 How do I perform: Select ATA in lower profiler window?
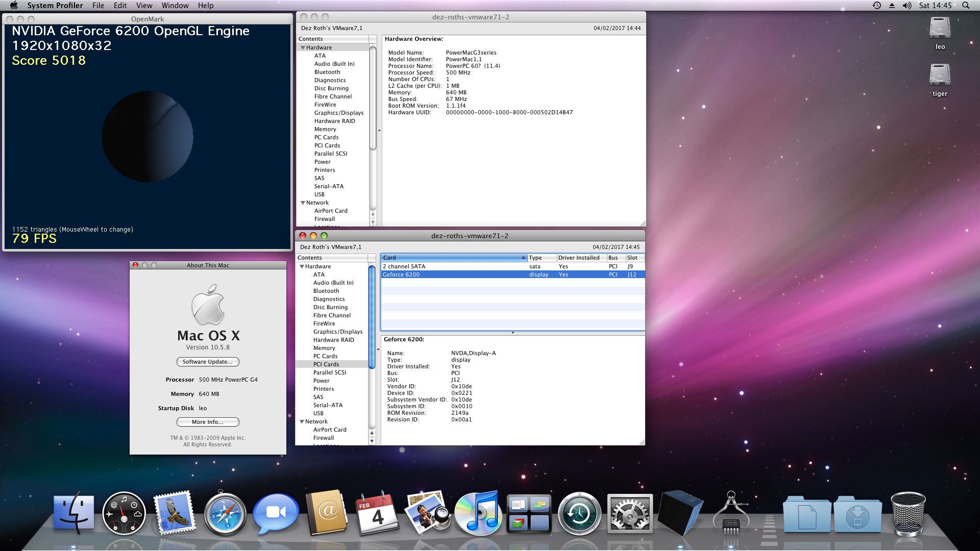point(319,274)
